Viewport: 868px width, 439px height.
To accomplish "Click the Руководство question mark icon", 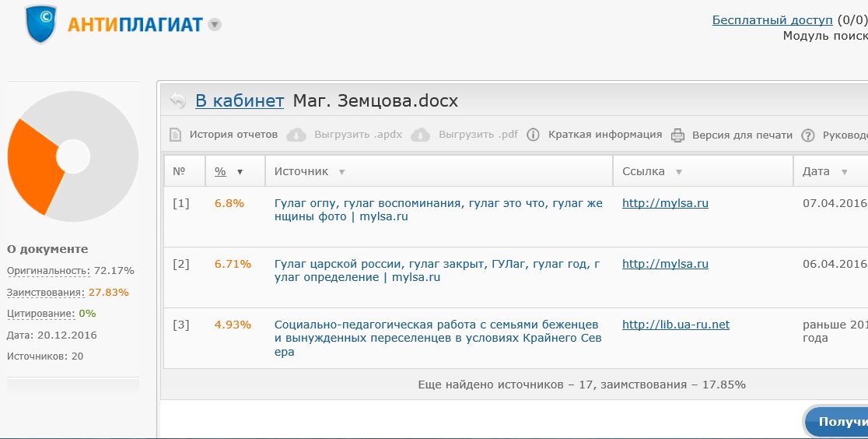I will click(x=807, y=135).
